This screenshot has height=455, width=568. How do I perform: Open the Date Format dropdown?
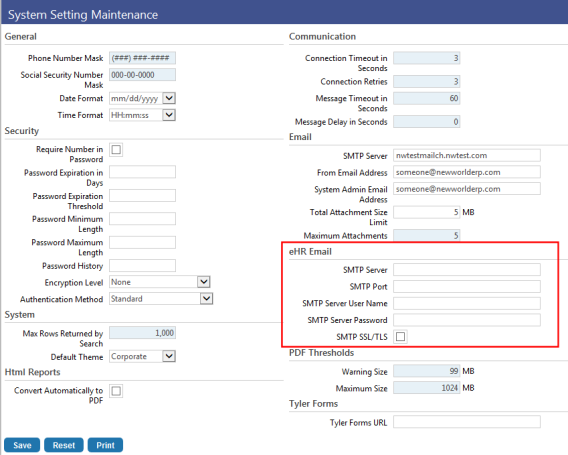(142, 98)
